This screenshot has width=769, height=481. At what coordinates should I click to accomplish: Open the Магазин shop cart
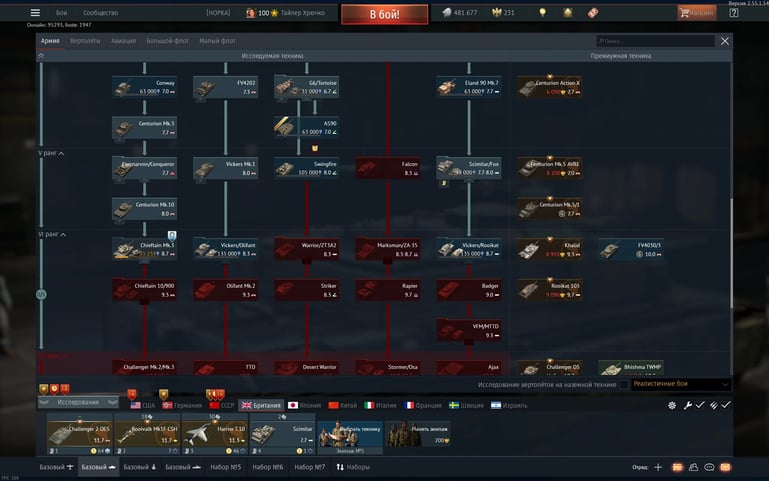[x=697, y=13]
